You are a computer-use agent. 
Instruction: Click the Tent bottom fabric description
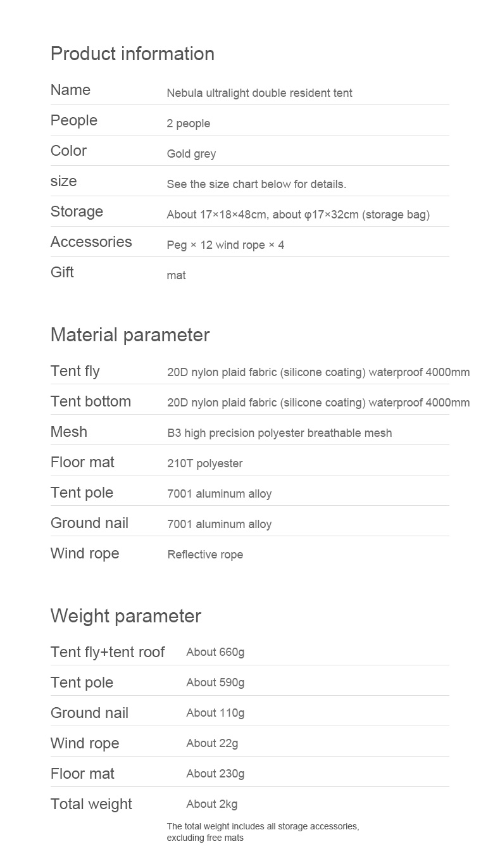point(318,403)
